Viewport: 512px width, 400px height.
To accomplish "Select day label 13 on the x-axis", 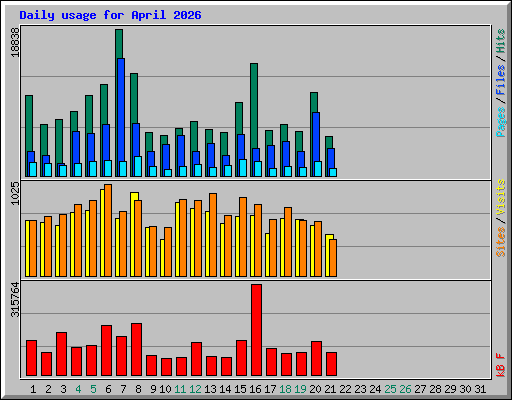I will (210, 389).
